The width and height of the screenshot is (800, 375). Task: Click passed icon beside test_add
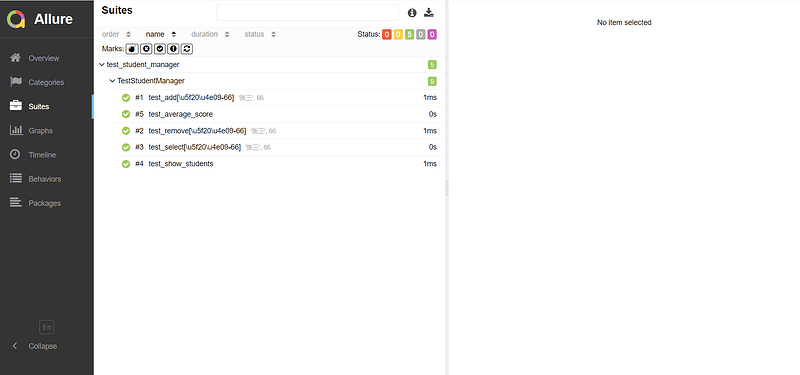(x=126, y=98)
